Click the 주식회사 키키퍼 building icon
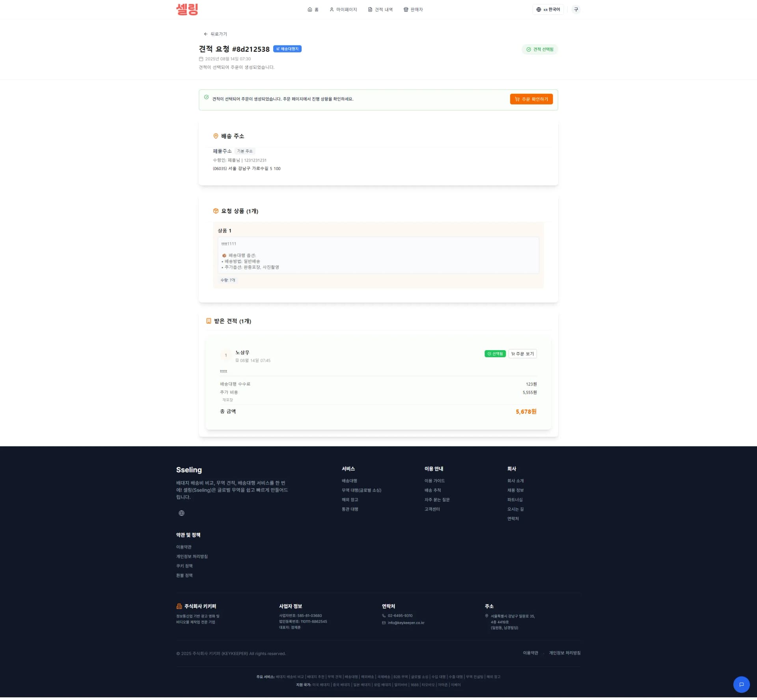This screenshot has height=700, width=757. coord(179,606)
